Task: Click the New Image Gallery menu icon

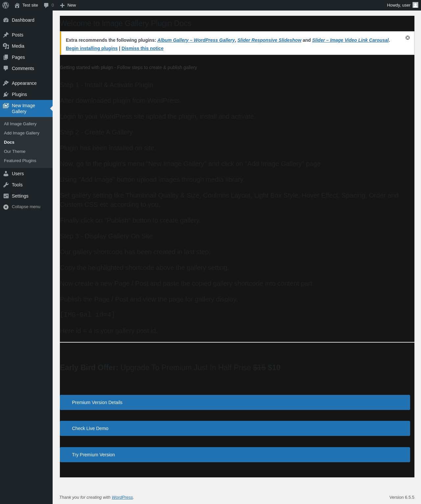Action: tap(6, 106)
